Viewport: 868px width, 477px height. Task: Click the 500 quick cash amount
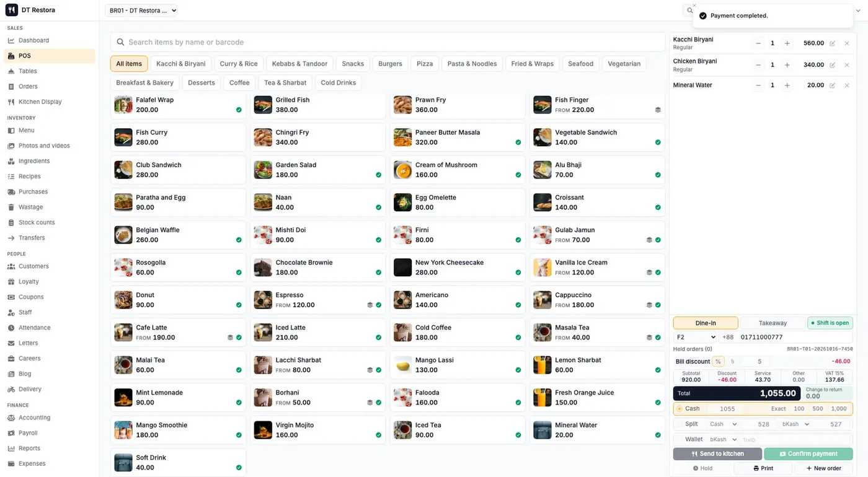pos(818,409)
